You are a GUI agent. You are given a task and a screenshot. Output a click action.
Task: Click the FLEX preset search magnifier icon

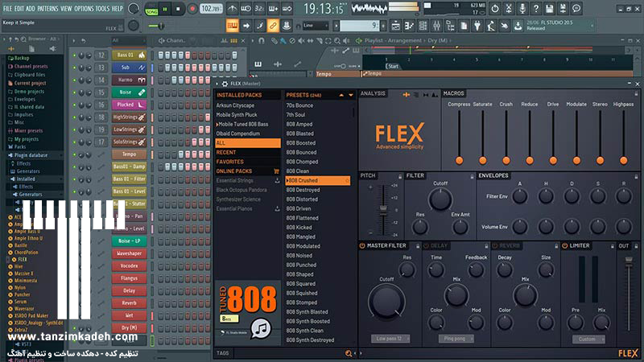[x=349, y=353]
